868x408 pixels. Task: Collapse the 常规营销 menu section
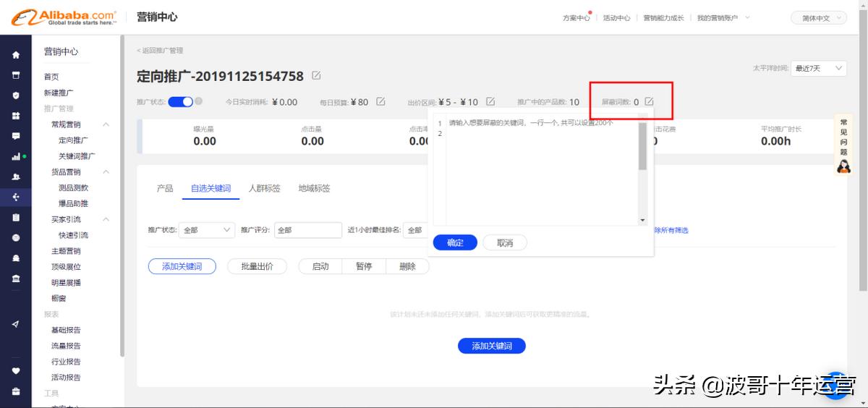[x=106, y=124]
